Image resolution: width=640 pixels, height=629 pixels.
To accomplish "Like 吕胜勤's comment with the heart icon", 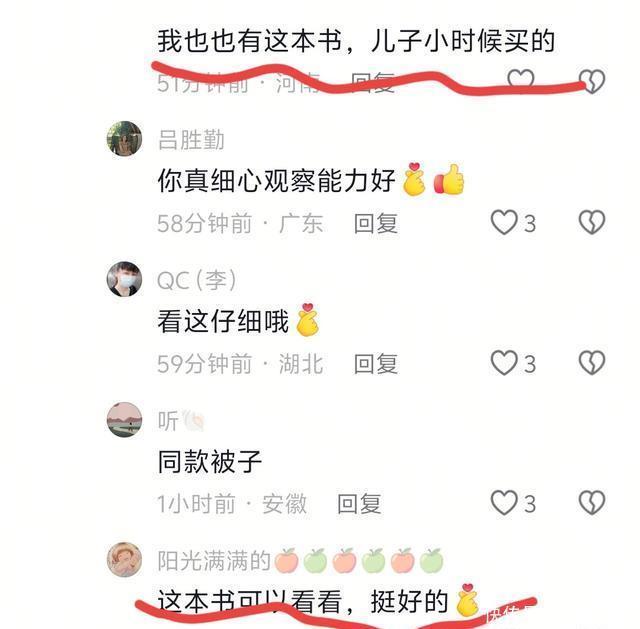I will click(x=504, y=222).
